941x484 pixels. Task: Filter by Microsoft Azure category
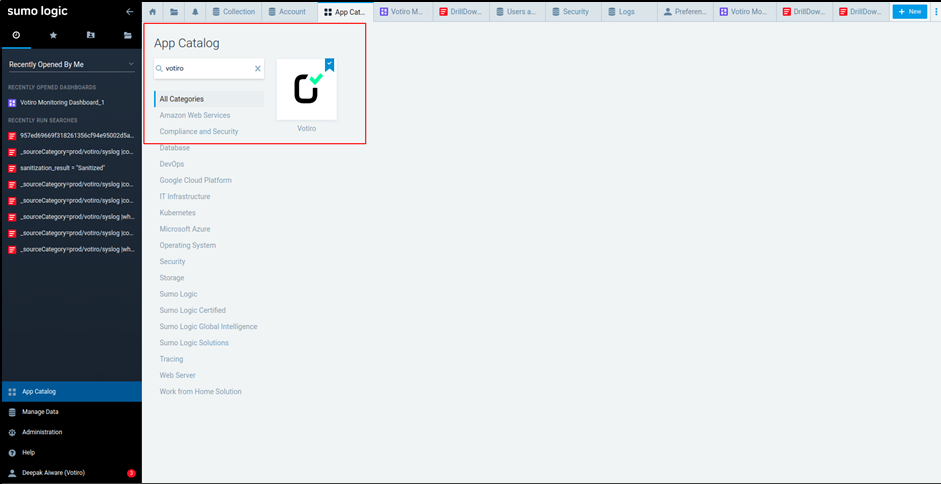coord(185,229)
